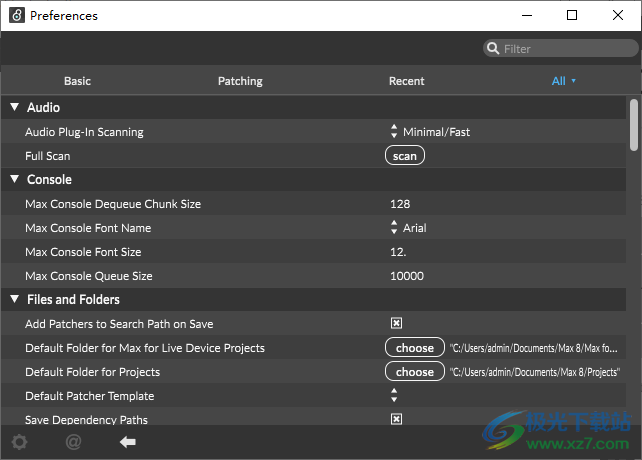Select the All tab
The width and height of the screenshot is (642, 460).
click(558, 81)
